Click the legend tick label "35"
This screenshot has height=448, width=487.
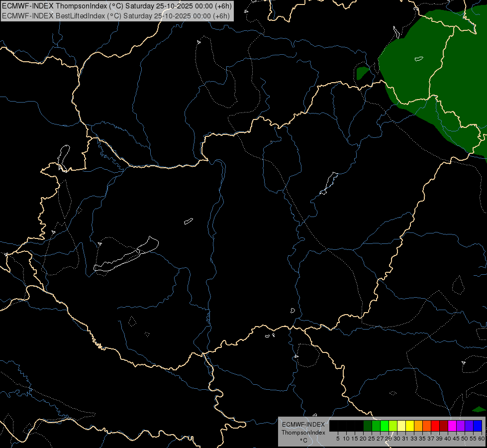tap(422, 439)
